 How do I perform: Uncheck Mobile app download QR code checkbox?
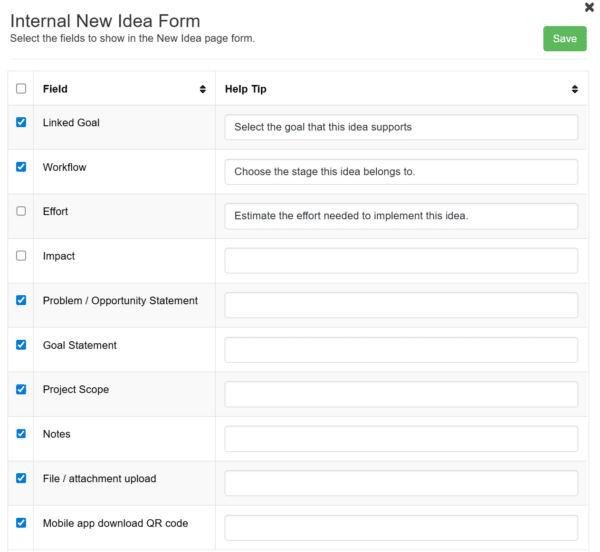click(21, 523)
